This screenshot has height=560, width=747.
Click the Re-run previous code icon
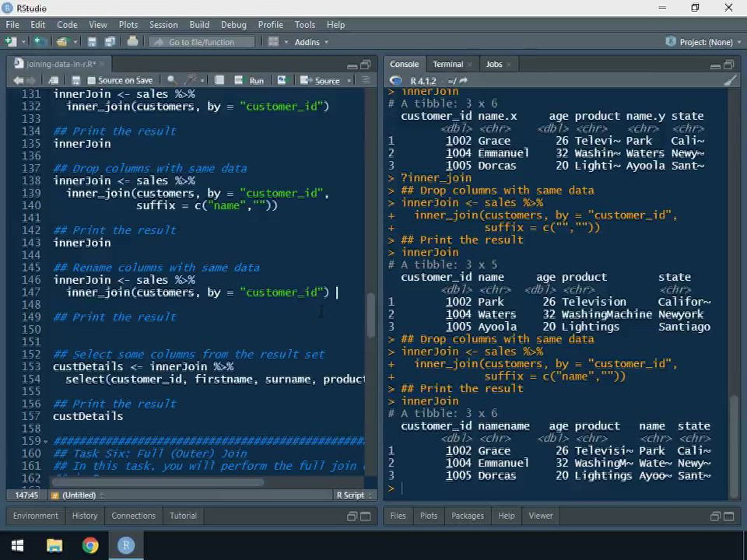pyautogui.click(x=282, y=80)
